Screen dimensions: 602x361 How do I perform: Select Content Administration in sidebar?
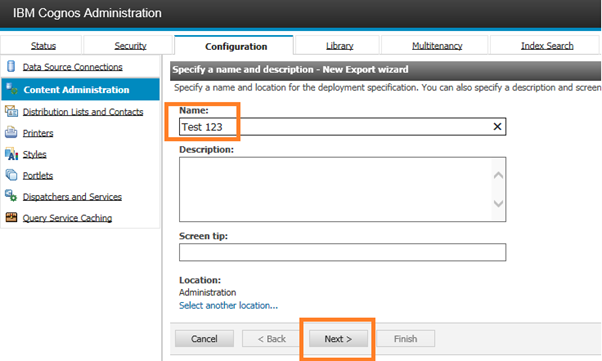click(x=80, y=89)
